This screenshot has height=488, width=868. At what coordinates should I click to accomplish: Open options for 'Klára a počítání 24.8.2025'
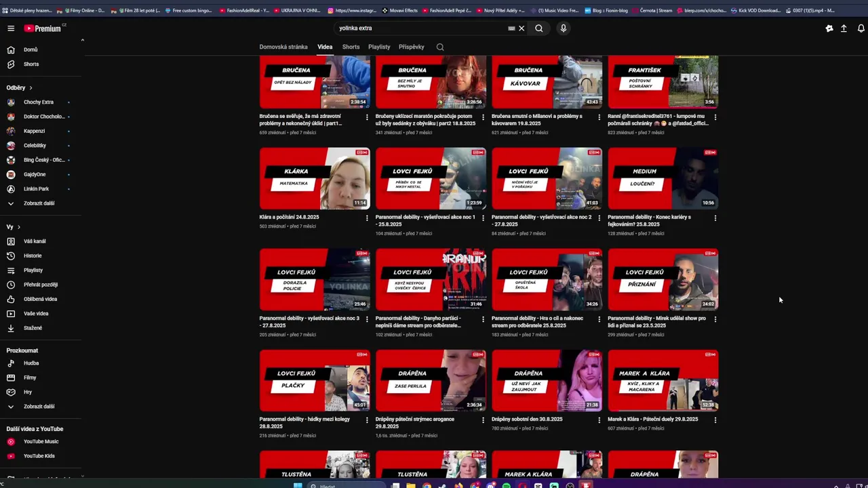pos(367,218)
